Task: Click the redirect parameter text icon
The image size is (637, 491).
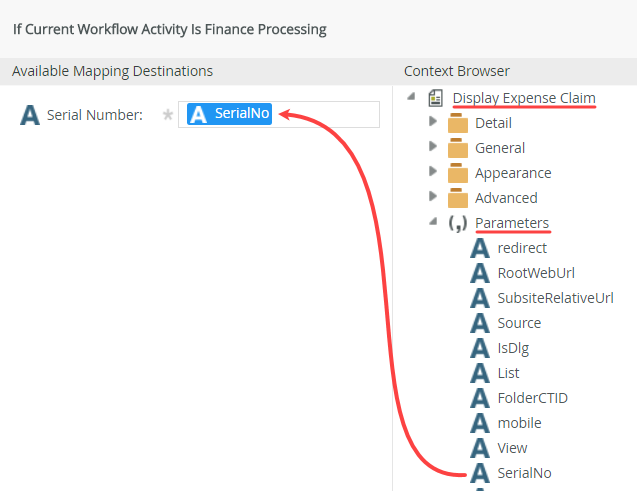Action: pos(481,248)
